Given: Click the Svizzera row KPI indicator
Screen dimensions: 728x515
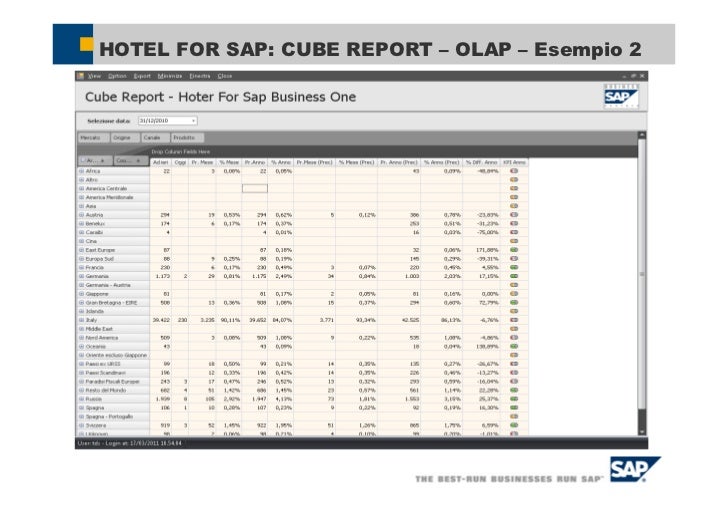Looking at the screenshot, I should [514, 425].
